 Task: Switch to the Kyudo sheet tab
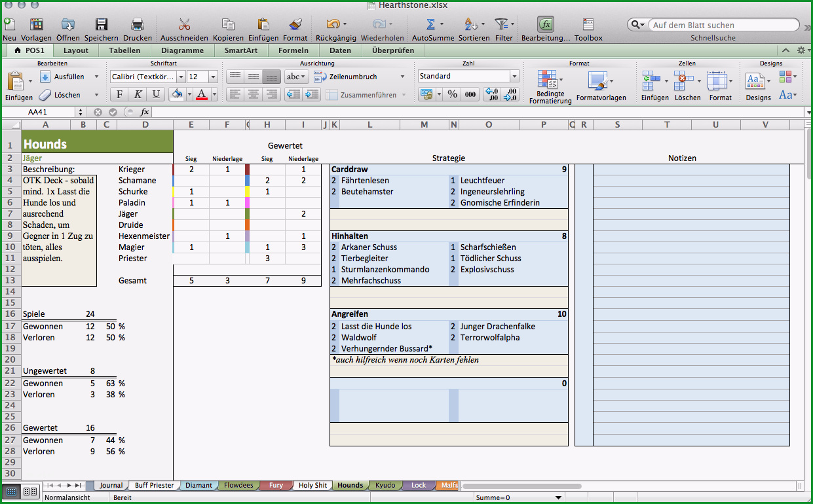click(x=386, y=485)
